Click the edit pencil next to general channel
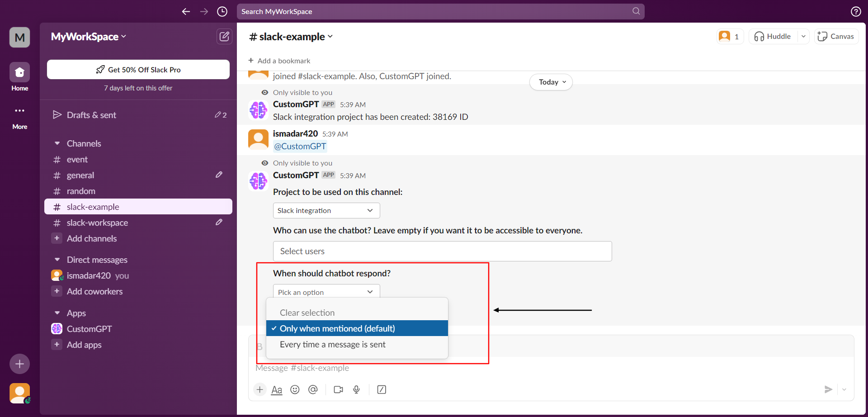Image resolution: width=868 pixels, height=417 pixels. click(219, 175)
